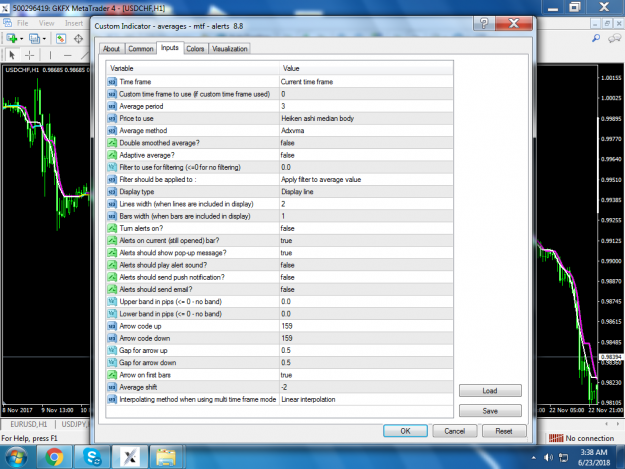Switch to the About tab
This screenshot has height=469, width=625.
click(x=111, y=49)
